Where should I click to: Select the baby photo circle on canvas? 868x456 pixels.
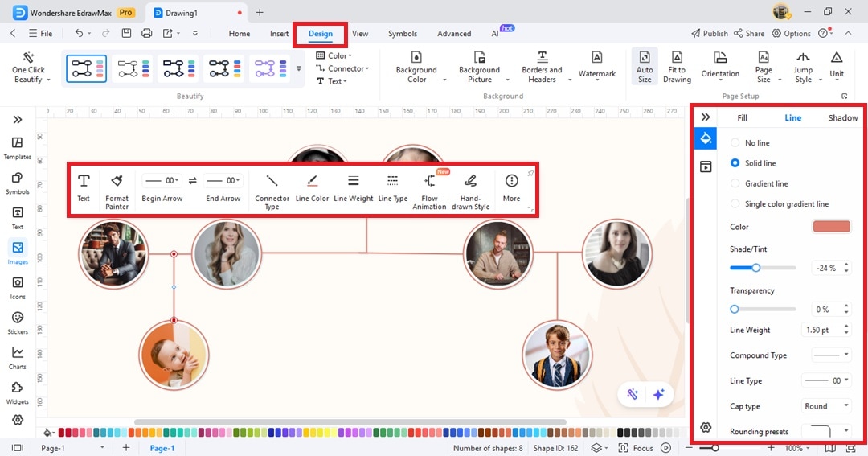(x=174, y=355)
